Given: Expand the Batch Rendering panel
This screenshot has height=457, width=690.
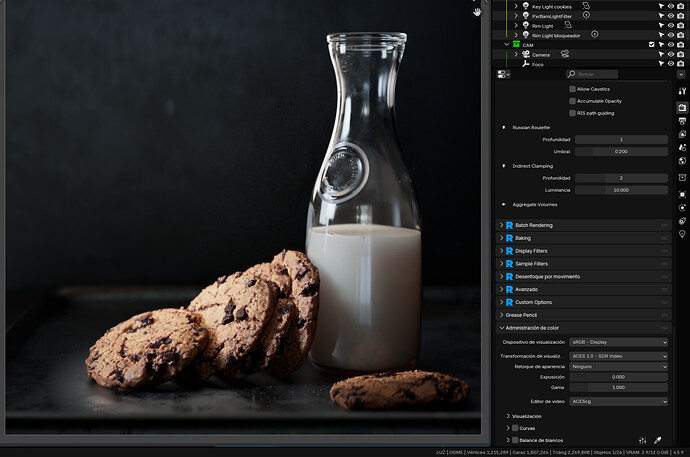Looking at the screenshot, I should 584,225.
